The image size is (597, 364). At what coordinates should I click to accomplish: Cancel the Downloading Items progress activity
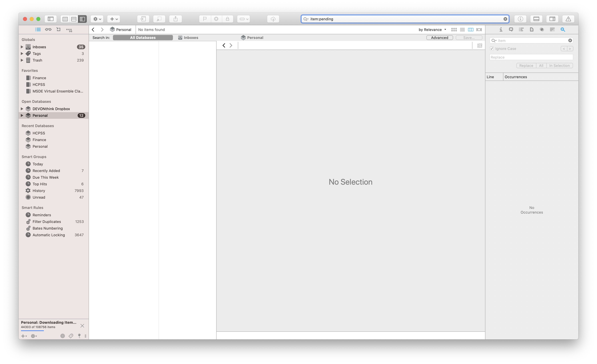[82, 326]
